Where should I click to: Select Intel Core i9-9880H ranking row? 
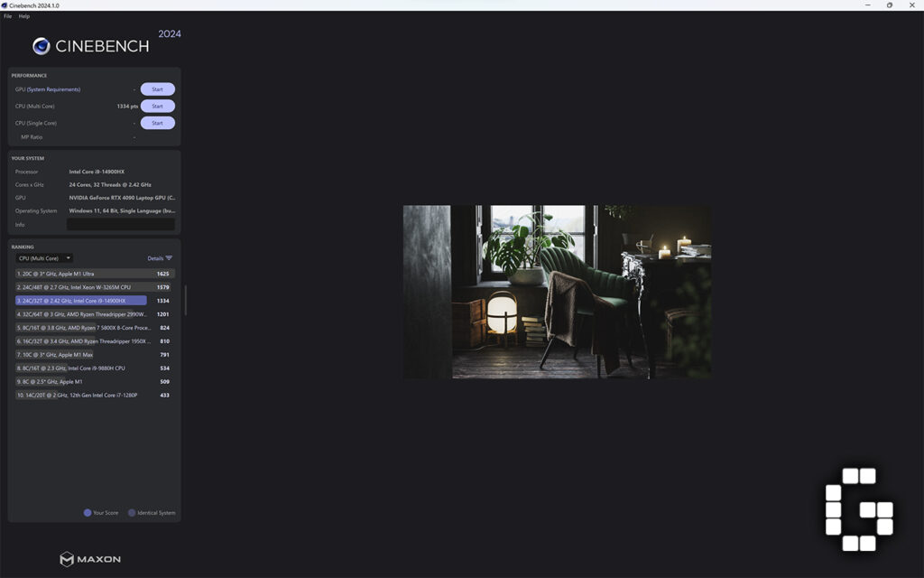(95, 368)
